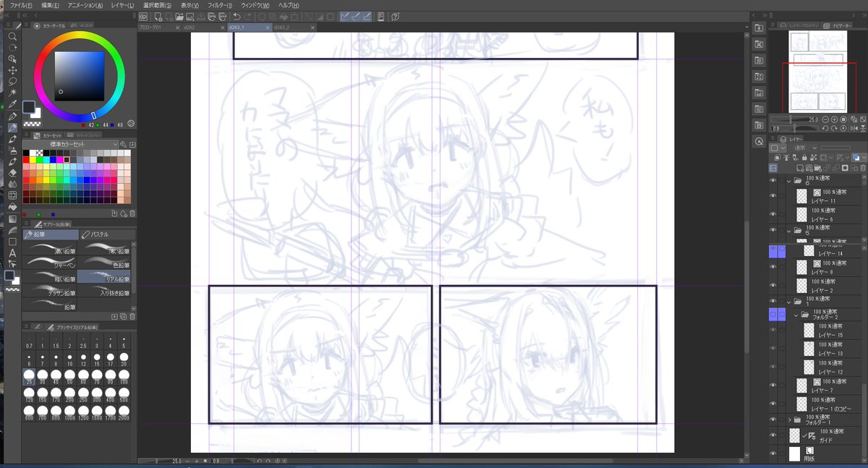This screenshot has width=868, height=468.
Task: Delete sub tool trash icon
Action: click(x=132, y=316)
